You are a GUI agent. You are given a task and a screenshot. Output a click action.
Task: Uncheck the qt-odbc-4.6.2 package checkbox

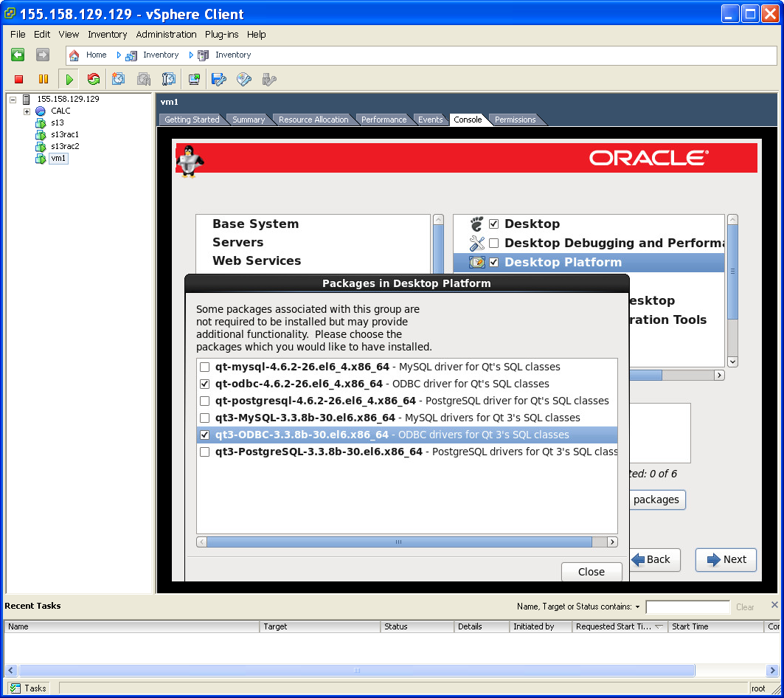pyautogui.click(x=204, y=384)
